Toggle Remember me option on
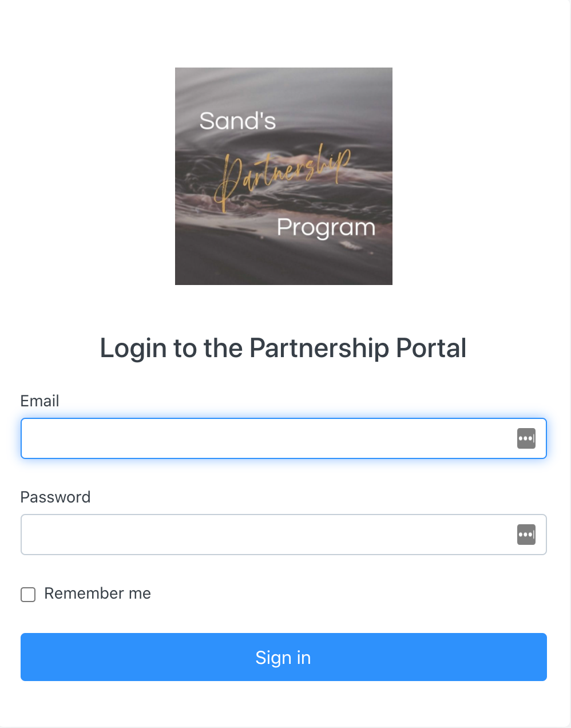 pyautogui.click(x=28, y=595)
